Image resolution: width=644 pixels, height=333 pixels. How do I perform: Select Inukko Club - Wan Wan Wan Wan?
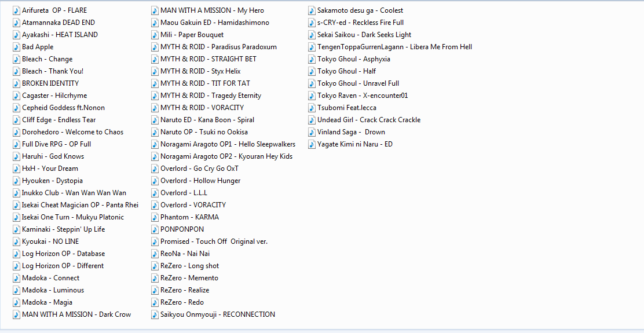click(74, 193)
